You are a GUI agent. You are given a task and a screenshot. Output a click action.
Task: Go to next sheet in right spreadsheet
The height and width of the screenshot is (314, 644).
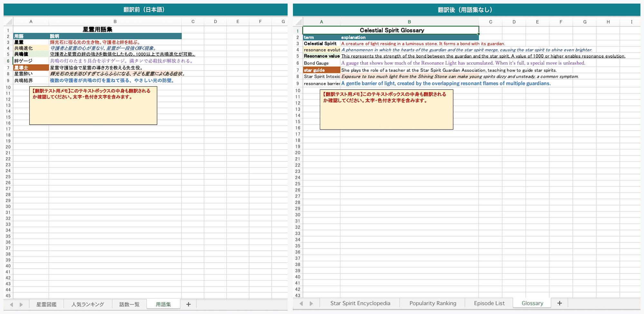311,303
